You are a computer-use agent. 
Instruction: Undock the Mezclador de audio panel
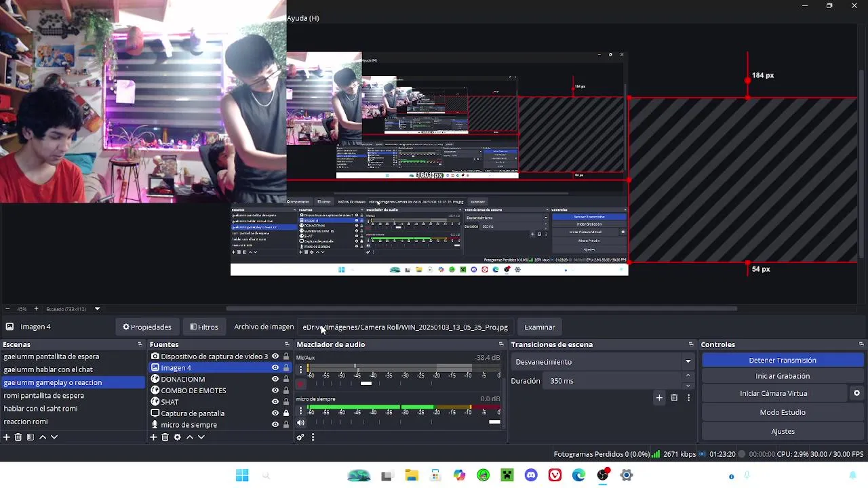pos(502,344)
